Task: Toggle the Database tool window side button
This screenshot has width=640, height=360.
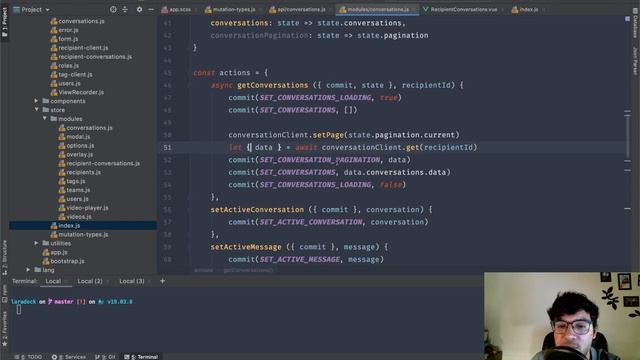Action: point(635,24)
